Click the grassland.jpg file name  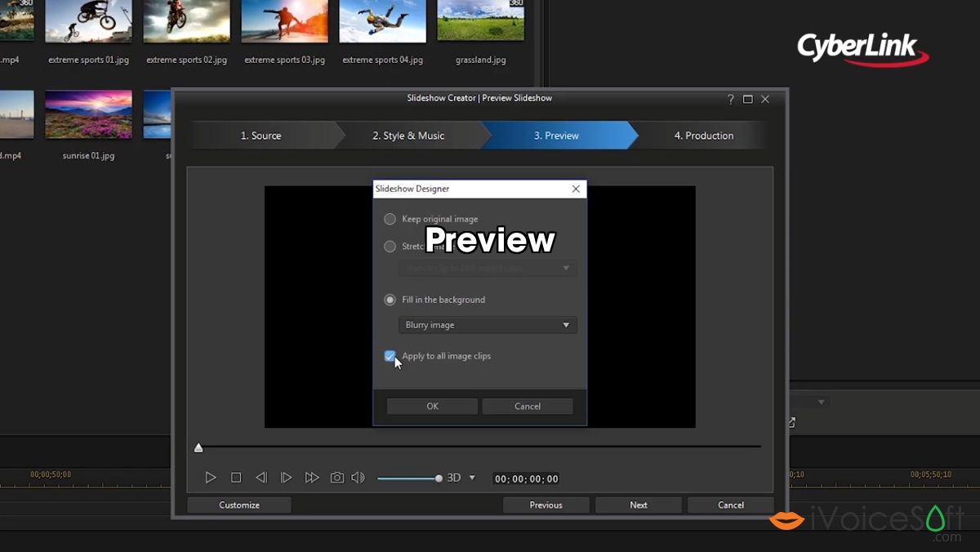click(x=480, y=60)
